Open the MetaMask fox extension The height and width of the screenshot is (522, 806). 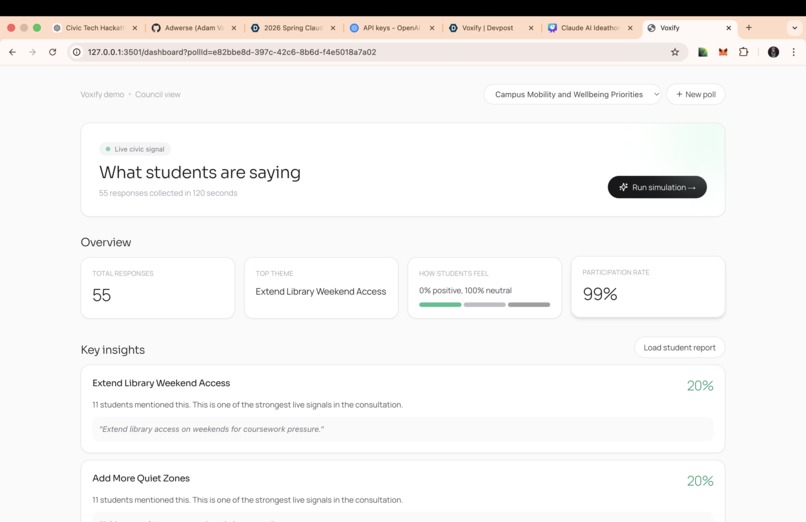point(723,52)
